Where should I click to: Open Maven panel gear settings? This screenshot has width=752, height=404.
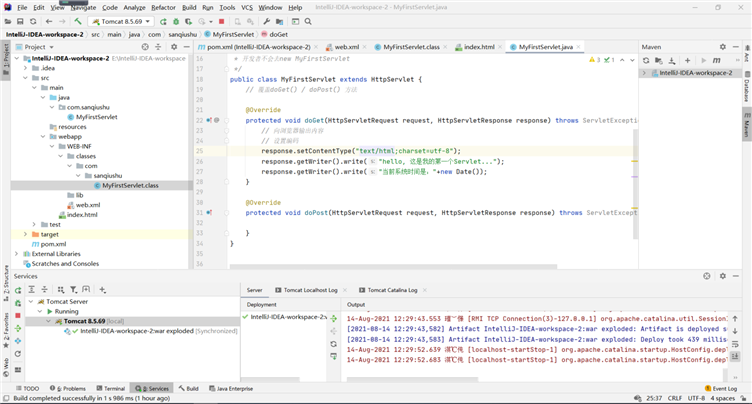pos(723,47)
